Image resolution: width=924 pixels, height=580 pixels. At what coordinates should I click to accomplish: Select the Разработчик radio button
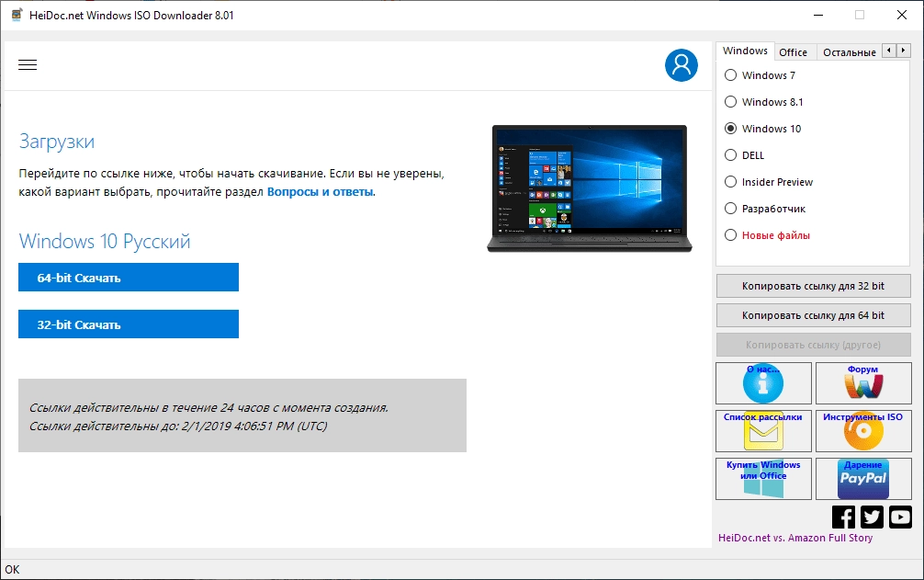[x=731, y=208]
